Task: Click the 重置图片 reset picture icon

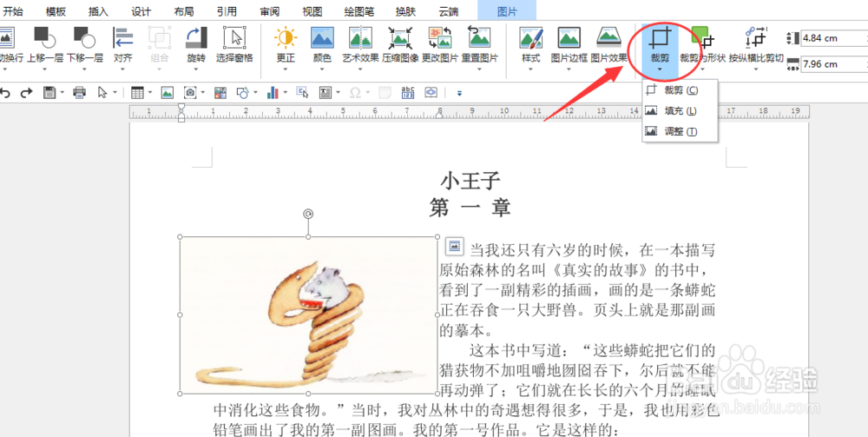Action: [479, 37]
